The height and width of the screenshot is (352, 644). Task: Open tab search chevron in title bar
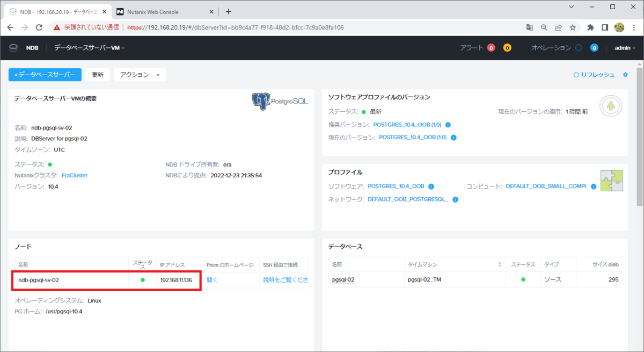(570, 7)
